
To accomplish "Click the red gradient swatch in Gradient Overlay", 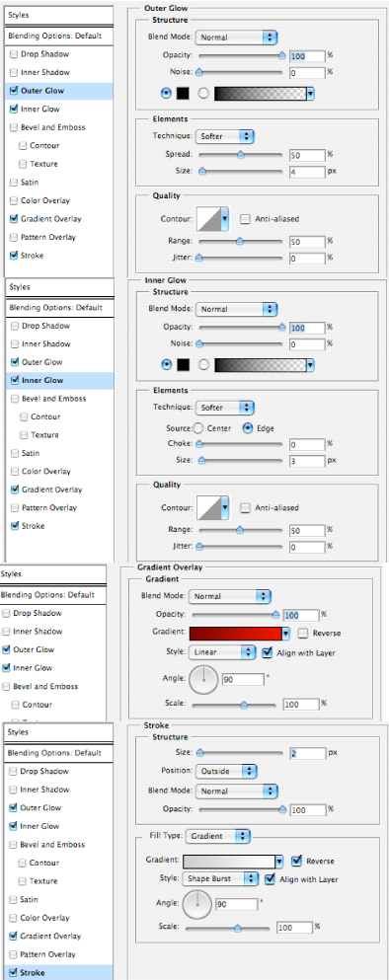I will click(x=235, y=634).
